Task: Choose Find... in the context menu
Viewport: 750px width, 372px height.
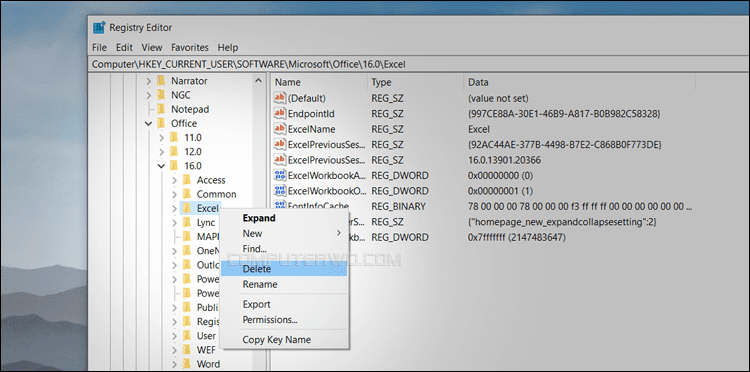Action: [x=284, y=249]
